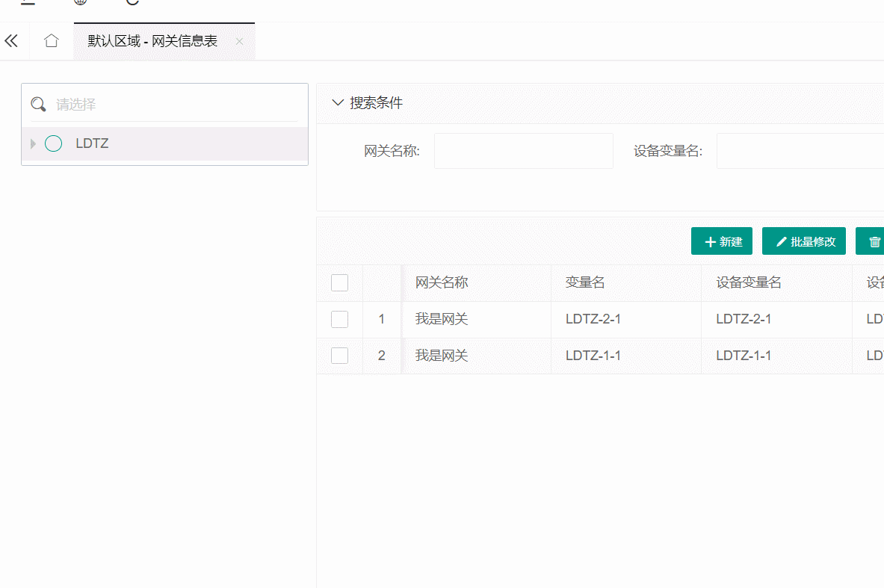Expand the LDTZ tree node

click(32, 143)
